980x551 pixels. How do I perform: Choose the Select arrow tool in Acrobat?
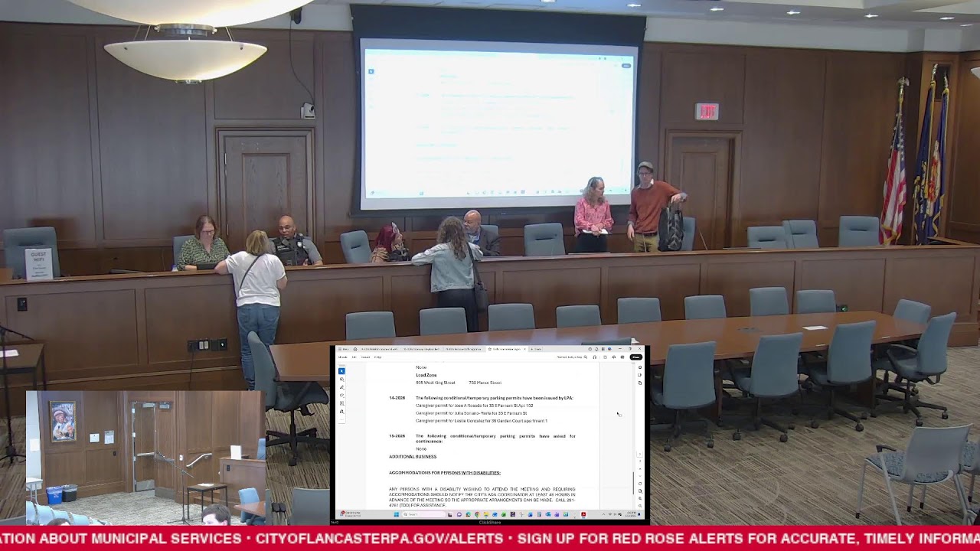click(x=341, y=371)
